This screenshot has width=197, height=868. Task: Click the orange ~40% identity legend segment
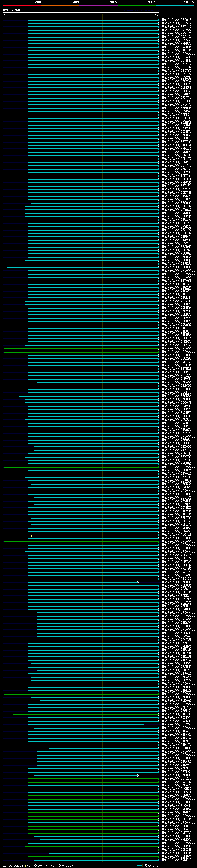(x=60, y=6)
